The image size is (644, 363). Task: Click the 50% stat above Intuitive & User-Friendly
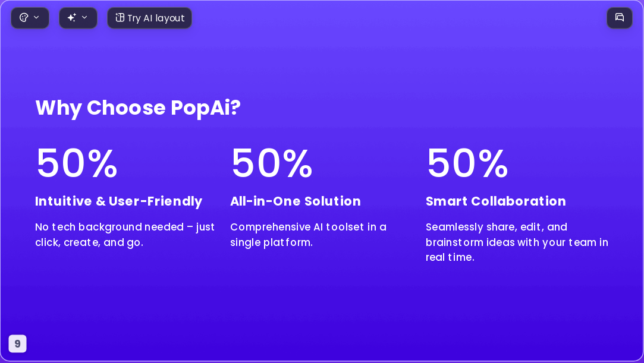tap(77, 163)
